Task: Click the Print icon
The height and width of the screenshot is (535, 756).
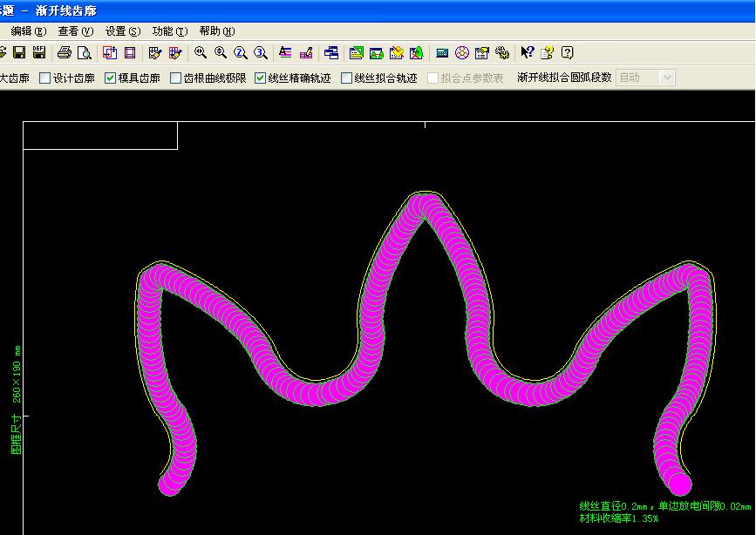Action: tap(65, 52)
